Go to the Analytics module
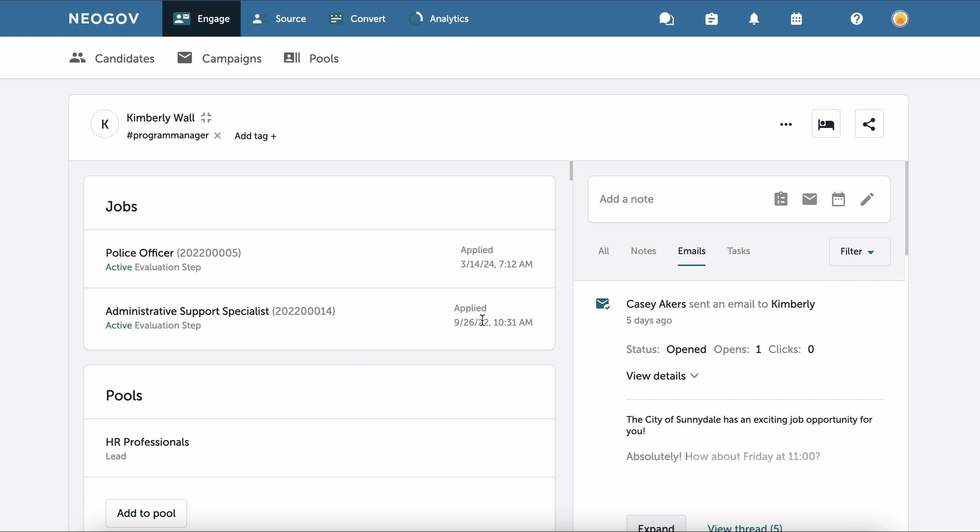The height and width of the screenshot is (532, 980). [x=438, y=19]
